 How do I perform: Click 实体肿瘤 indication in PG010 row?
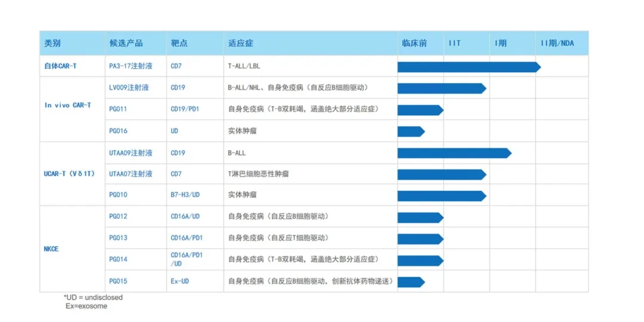tap(243, 194)
